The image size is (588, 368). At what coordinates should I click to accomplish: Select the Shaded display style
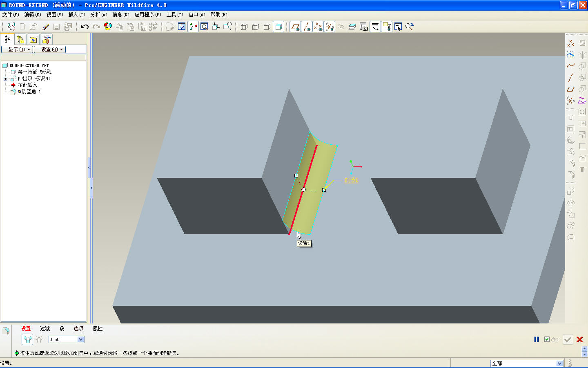278,27
